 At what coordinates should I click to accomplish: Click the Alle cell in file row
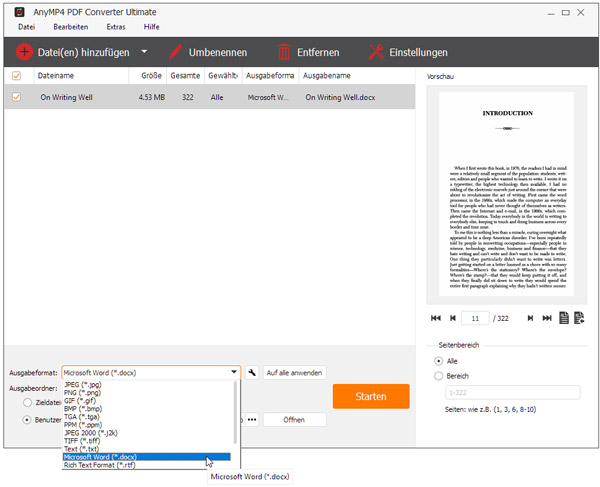(217, 97)
